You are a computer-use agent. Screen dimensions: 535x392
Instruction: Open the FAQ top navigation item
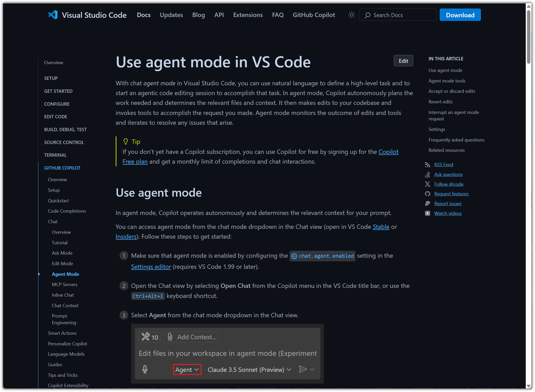(278, 15)
